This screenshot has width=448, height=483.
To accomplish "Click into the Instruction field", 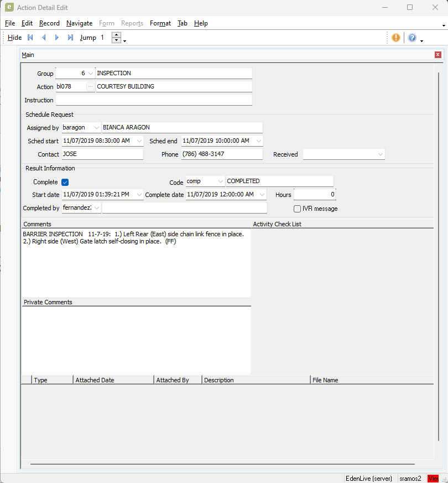I will click(154, 100).
